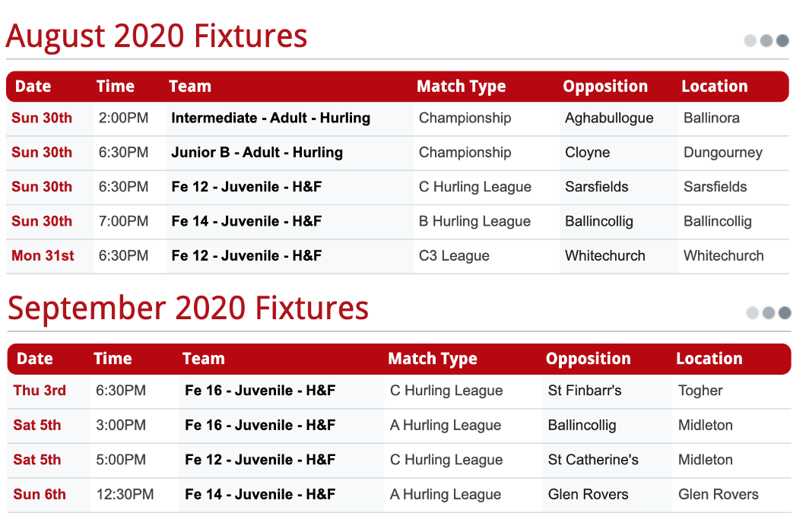Open Intermediate - Adult - Hurling team entry
This screenshot has height=532, width=809.
tap(271, 118)
